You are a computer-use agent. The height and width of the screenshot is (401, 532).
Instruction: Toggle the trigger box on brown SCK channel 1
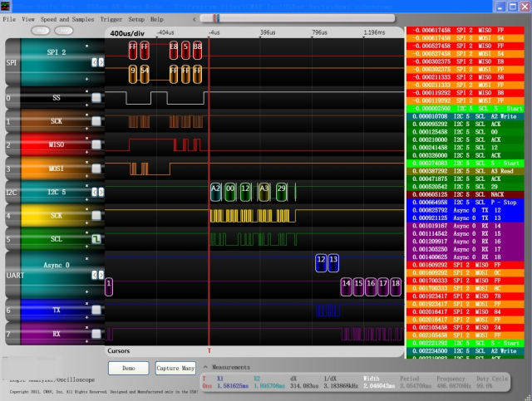pyautogui.click(x=96, y=121)
